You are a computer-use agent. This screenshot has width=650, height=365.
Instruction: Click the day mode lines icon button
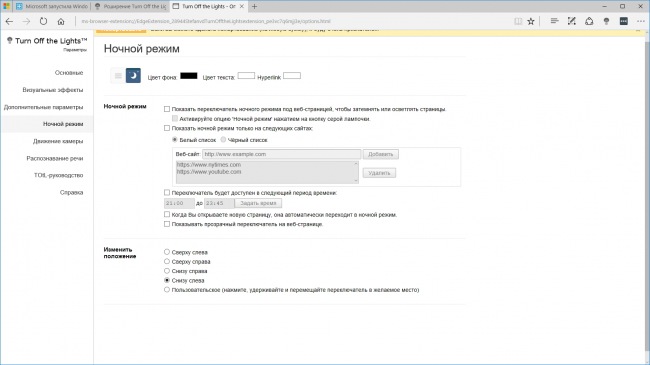[x=118, y=75]
